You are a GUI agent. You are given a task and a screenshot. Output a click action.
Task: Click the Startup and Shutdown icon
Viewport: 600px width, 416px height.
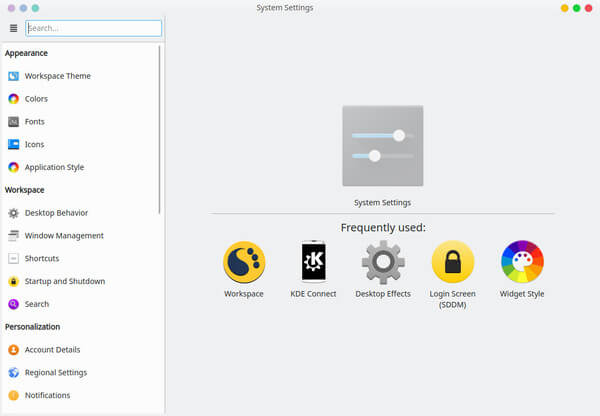(13, 281)
